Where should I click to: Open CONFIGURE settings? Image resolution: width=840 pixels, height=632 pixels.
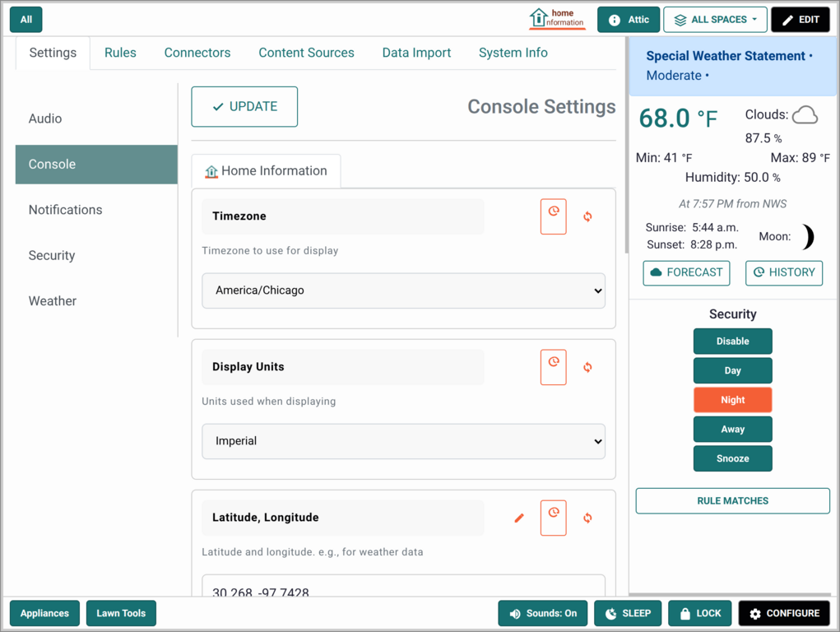pos(784,613)
